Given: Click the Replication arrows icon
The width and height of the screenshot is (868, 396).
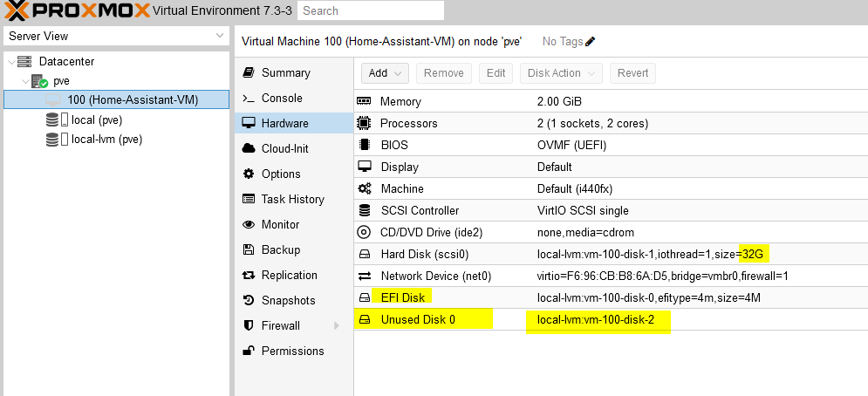Looking at the screenshot, I should point(249,276).
